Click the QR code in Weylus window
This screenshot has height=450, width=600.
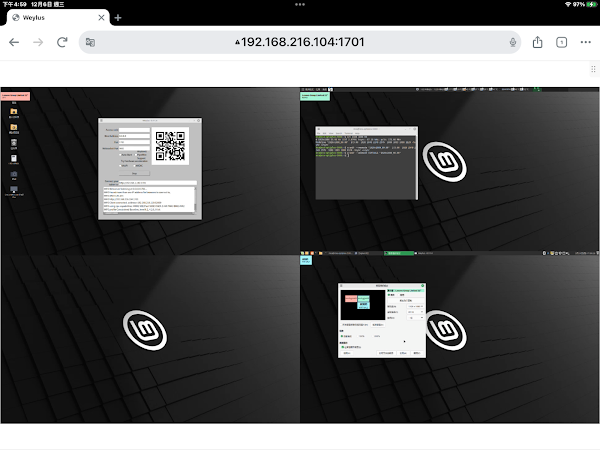point(170,146)
